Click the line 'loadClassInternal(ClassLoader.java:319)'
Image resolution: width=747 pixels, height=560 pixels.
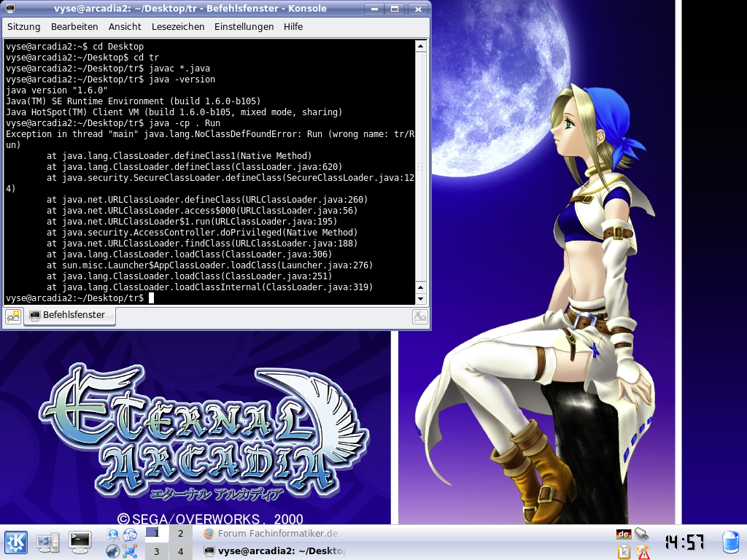click(209, 287)
